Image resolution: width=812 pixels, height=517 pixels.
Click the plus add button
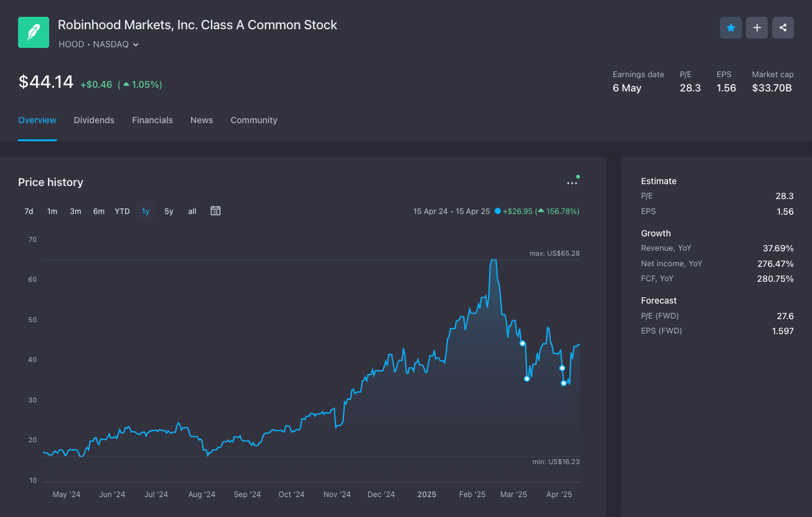point(757,27)
